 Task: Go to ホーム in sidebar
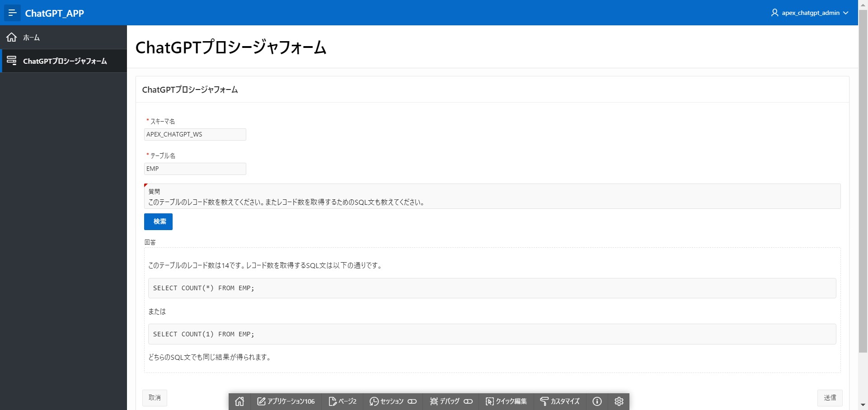[63, 37]
